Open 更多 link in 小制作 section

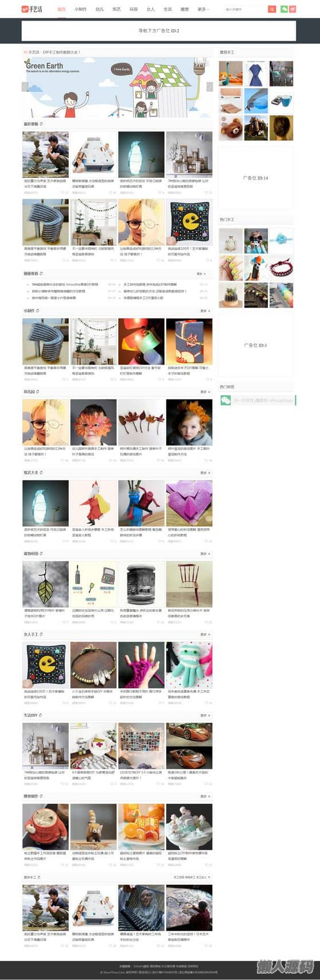[205, 311]
